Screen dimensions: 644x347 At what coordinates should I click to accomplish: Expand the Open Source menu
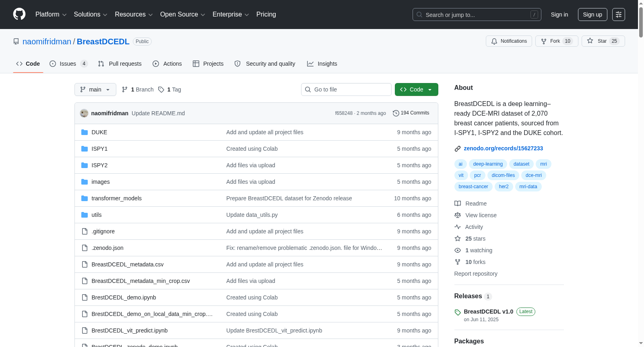click(183, 15)
